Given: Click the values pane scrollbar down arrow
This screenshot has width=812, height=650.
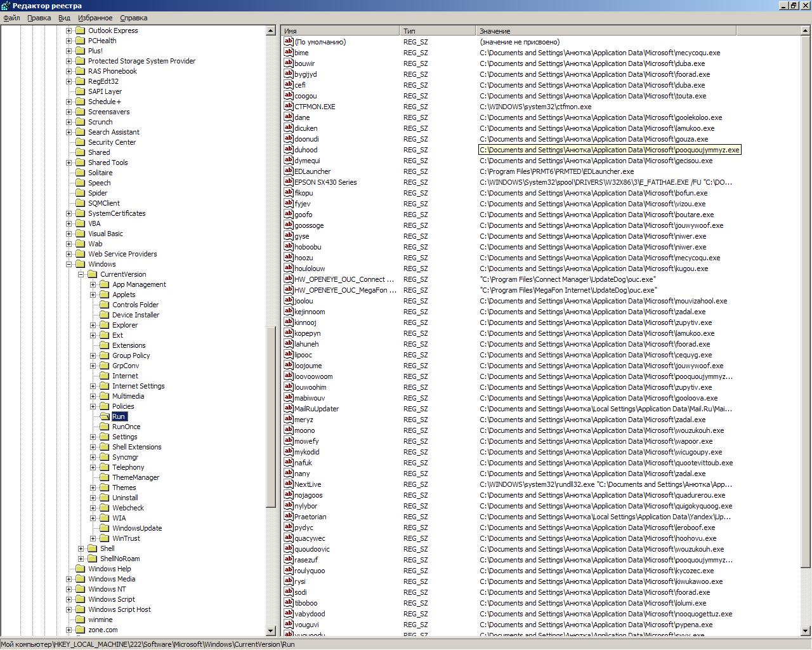Looking at the screenshot, I should (806, 630).
